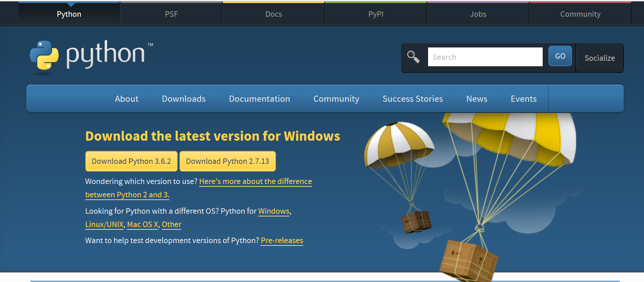Screen dimensions: 644x282
Task: Open the Docs top tab
Action: point(274,14)
